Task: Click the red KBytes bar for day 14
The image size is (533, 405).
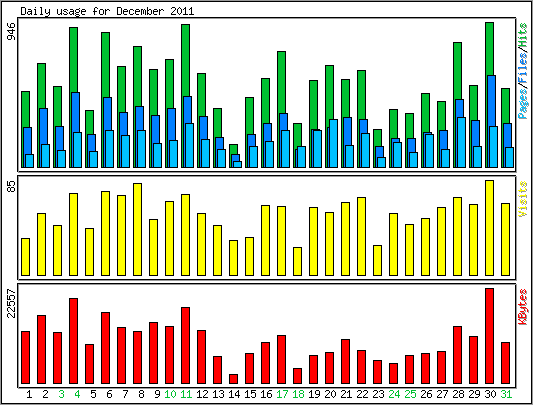Action: pos(234,379)
